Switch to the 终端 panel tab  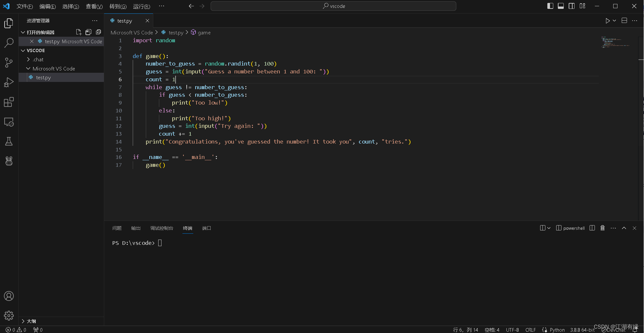188,228
